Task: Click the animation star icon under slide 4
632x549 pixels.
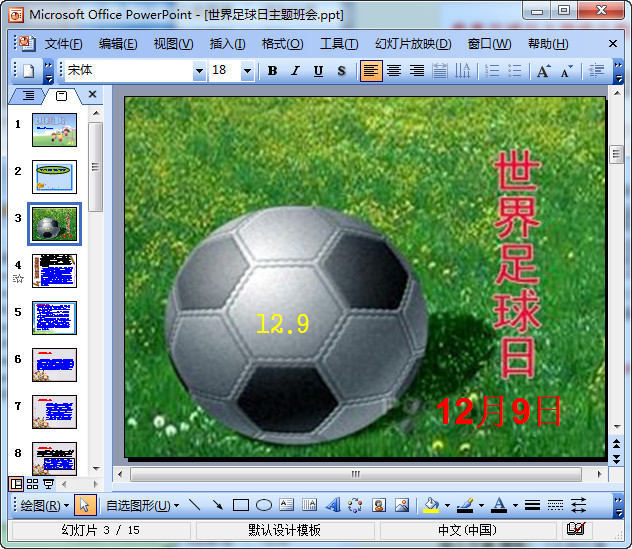Action: pos(18,279)
